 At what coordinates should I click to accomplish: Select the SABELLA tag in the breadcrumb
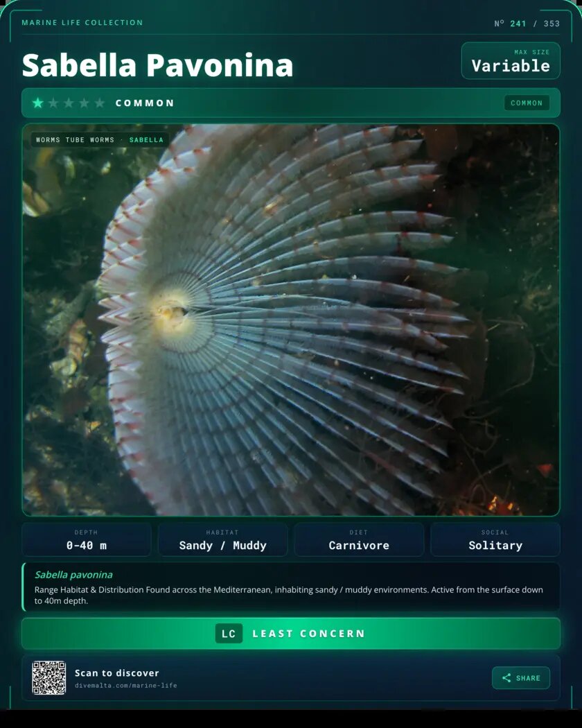coord(146,139)
